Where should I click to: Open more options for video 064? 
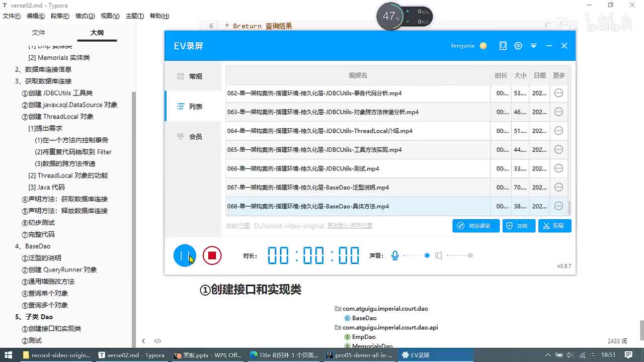point(558,131)
